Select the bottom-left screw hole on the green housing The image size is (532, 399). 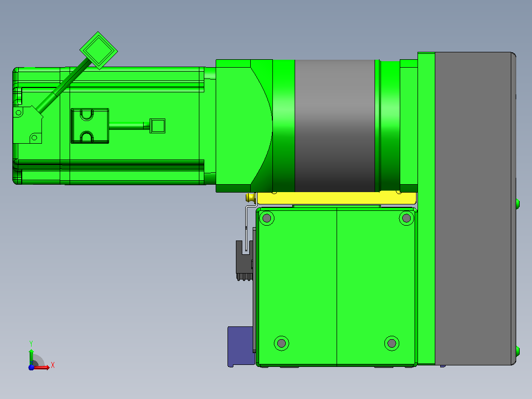pos(281,343)
